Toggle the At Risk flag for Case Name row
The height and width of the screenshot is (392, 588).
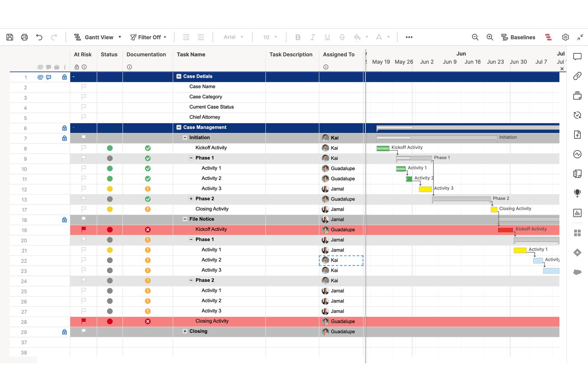pos(84,87)
